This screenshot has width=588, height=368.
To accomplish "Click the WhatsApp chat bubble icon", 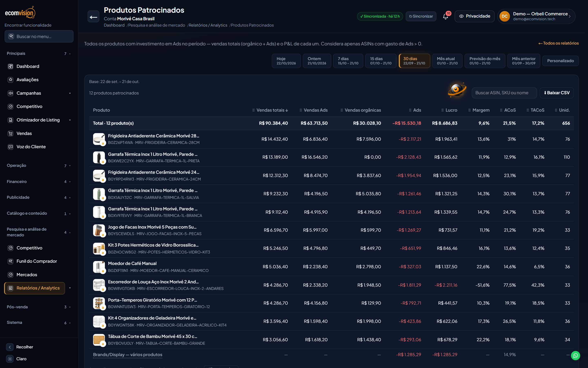I will tap(575, 356).
